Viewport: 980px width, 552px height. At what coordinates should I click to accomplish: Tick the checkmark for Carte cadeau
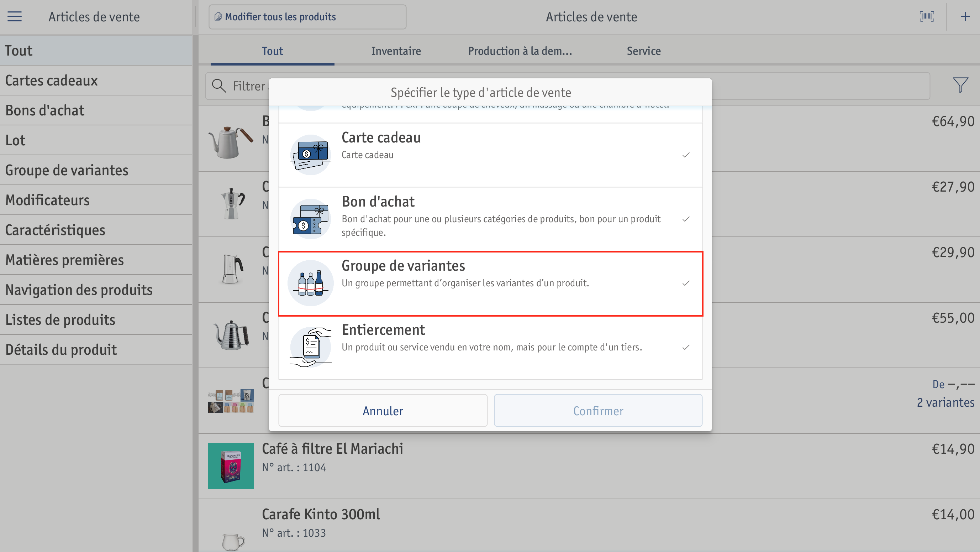[686, 155]
